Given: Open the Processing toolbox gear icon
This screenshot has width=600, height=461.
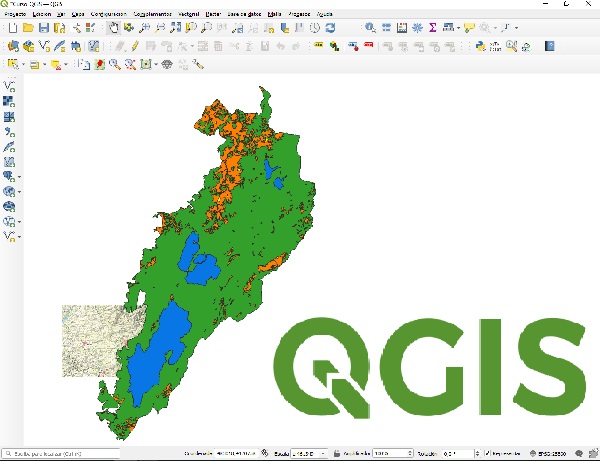Looking at the screenshot, I should point(417,28).
